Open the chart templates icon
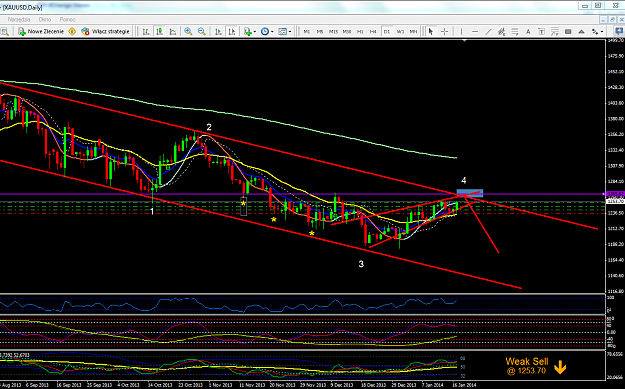 pos(282,31)
